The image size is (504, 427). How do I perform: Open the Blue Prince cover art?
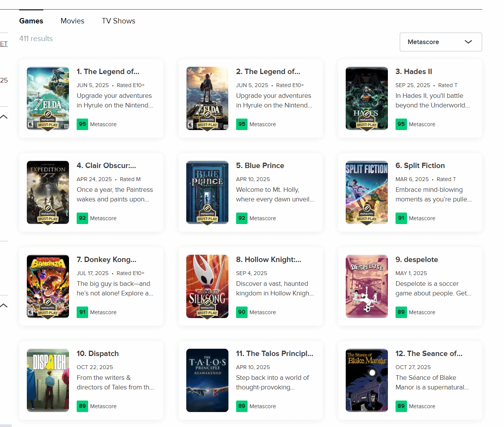(207, 193)
